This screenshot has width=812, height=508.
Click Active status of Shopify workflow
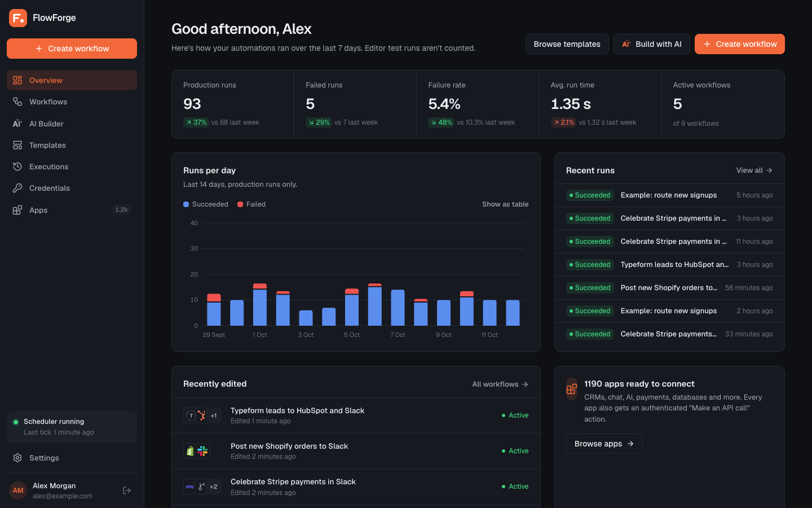pos(515,451)
